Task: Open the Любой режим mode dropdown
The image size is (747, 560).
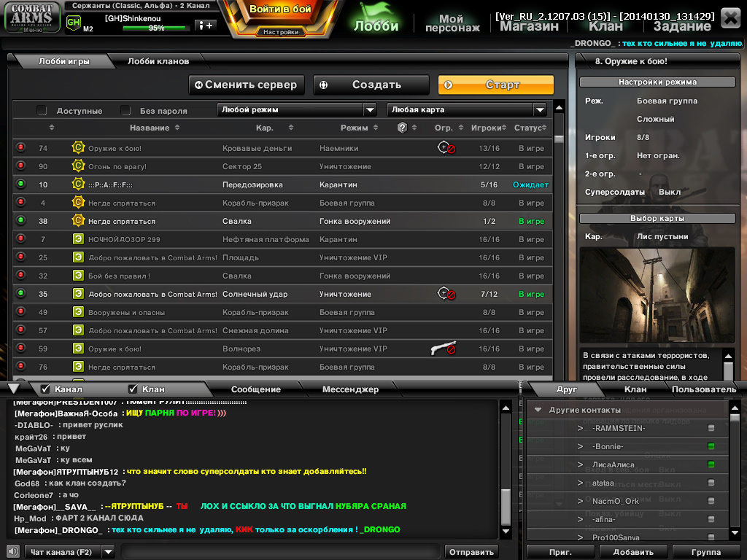Action: [x=297, y=109]
